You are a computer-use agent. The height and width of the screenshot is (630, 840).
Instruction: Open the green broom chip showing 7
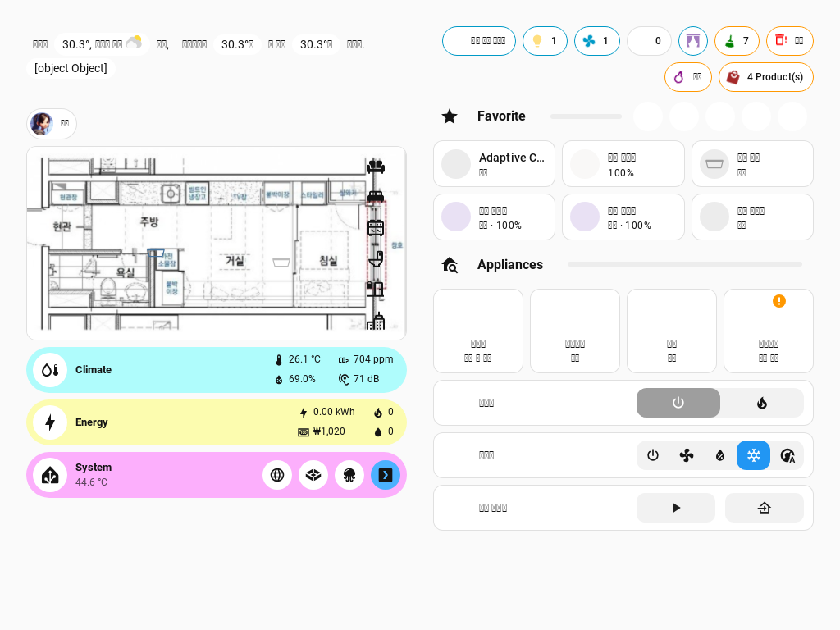(x=737, y=41)
